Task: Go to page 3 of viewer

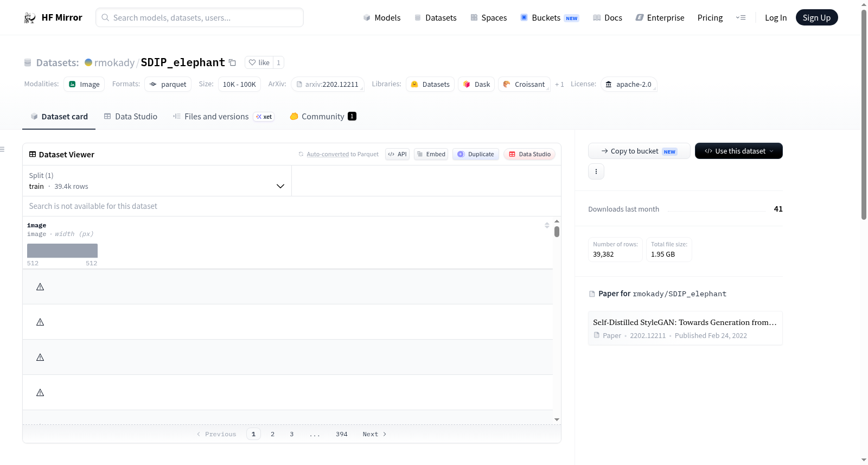Action: click(292, 434)
